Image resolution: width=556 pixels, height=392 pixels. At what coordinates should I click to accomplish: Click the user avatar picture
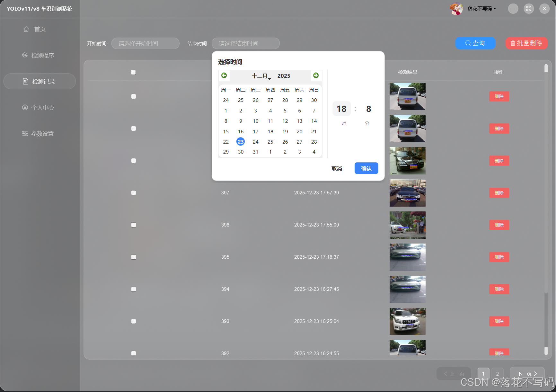tap(456, 9)
